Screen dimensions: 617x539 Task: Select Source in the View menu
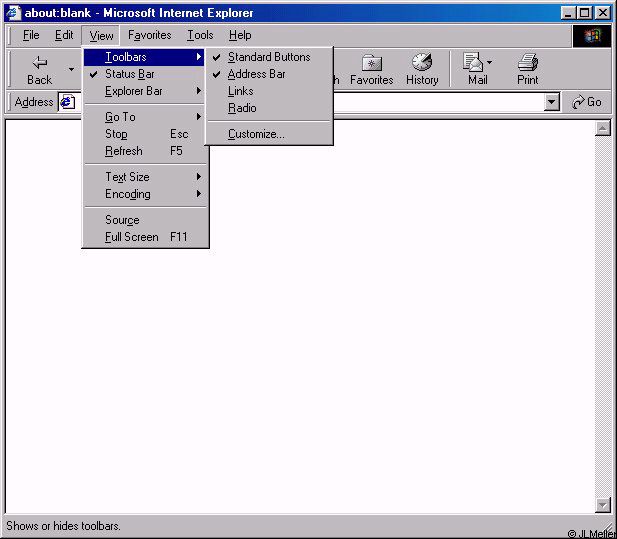(x=145, y=220)
